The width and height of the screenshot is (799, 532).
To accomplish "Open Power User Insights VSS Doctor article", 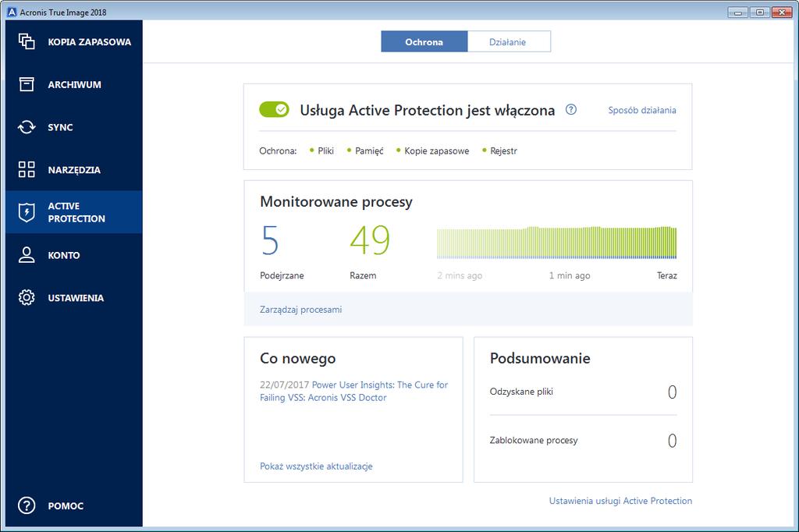I will [353, 392].
